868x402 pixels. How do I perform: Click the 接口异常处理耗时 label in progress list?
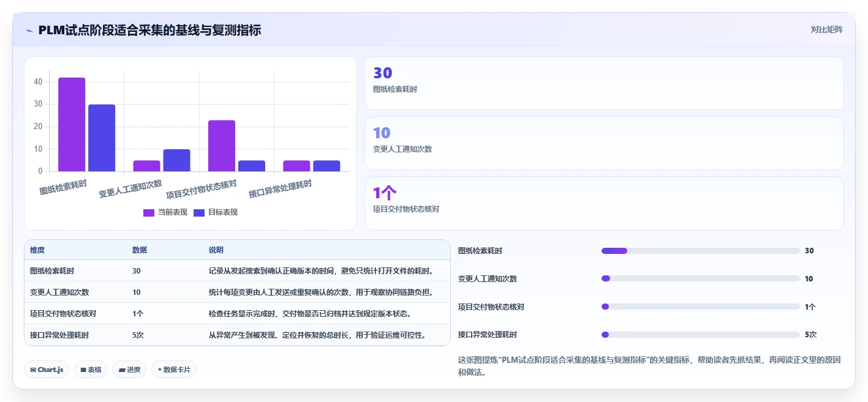(488, 335)
